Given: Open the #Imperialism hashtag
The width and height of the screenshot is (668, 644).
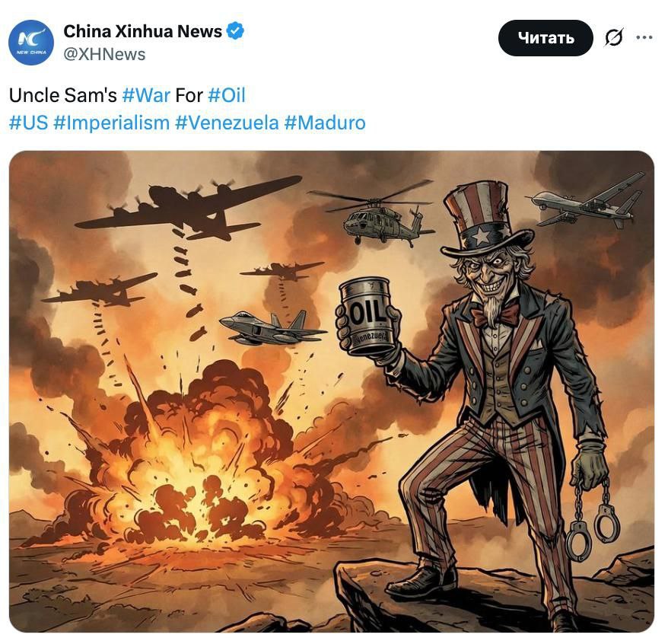Looking at the screenshot, I should pyautogui.click(x=111, y=123).
